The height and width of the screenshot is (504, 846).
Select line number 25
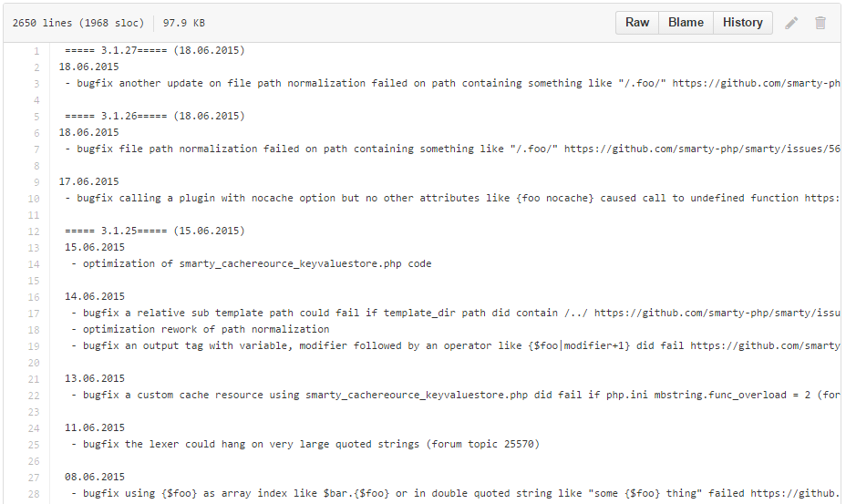click(x=34, y=445)
